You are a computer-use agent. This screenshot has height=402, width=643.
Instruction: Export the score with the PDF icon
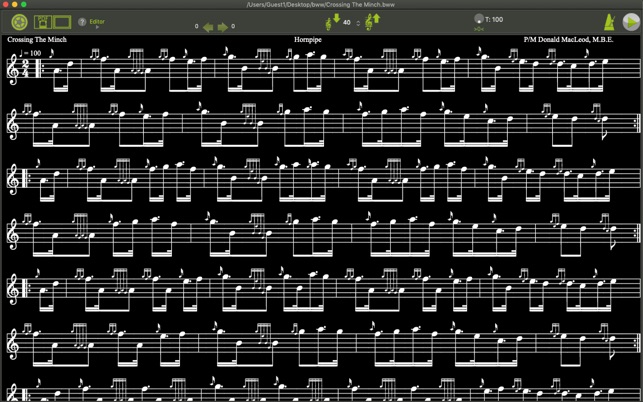43,22
